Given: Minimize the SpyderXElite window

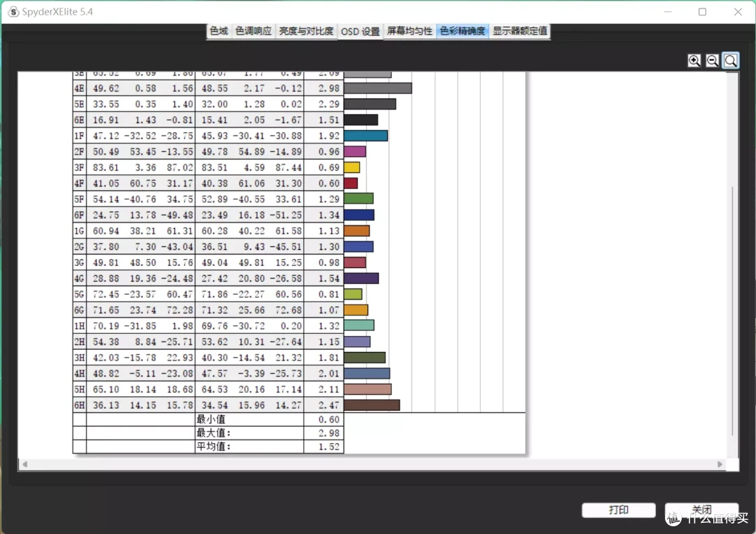Looking at the screenshot, I should [668, 12].
